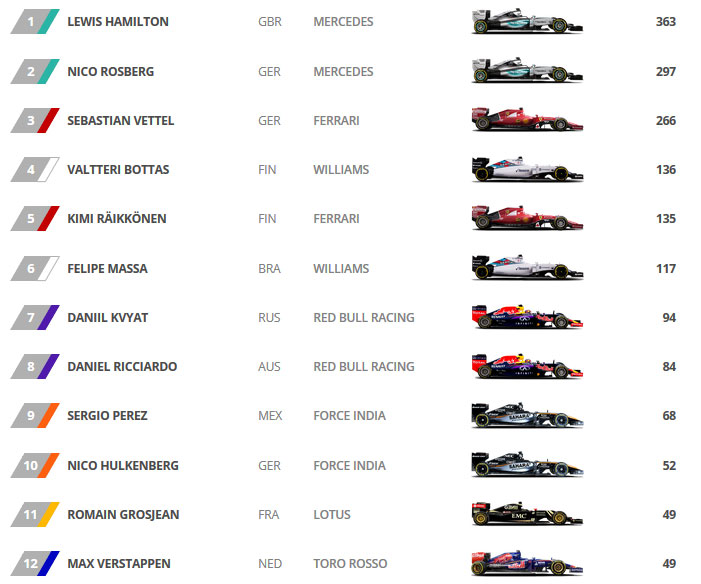Click Daniil Kvyat's Red Bull car image
Viewport: 701px width, 584px height.
pyautogui.click(x=527, y=317)
